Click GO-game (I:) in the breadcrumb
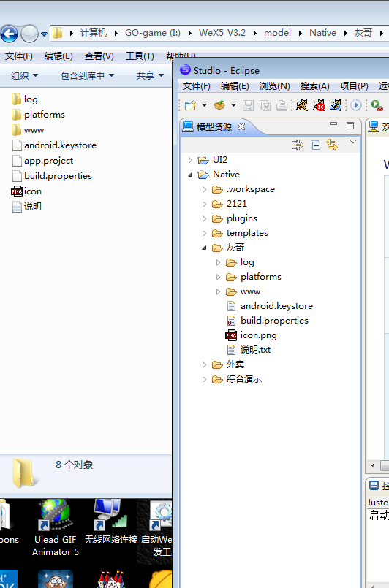This screenshot has width=389, height=588. 152,33
